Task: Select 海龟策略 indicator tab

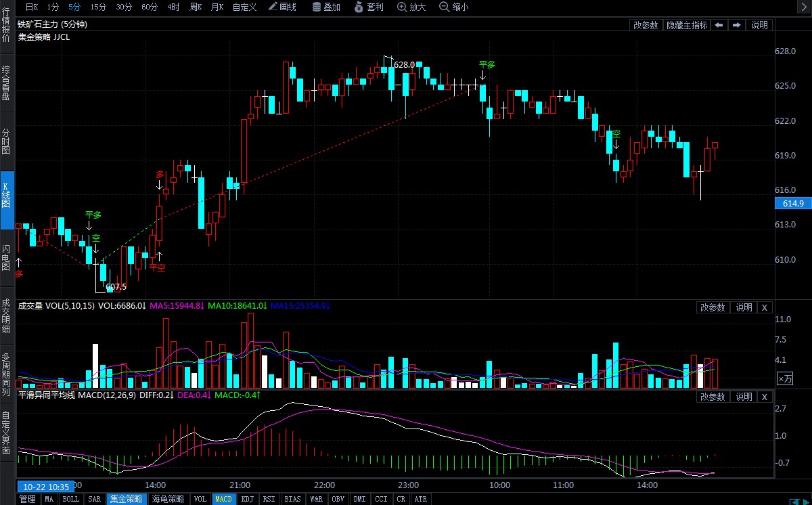Action: click(167, 499)
